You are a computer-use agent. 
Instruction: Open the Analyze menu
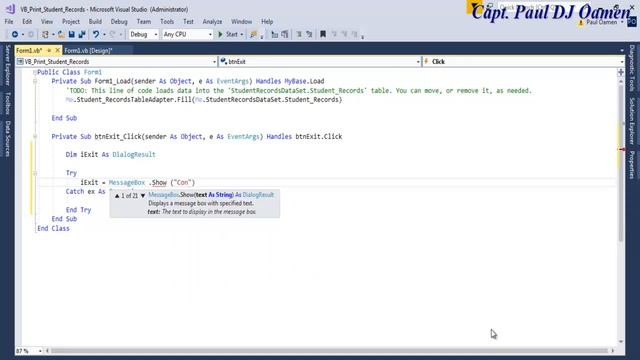coord(212,22)
